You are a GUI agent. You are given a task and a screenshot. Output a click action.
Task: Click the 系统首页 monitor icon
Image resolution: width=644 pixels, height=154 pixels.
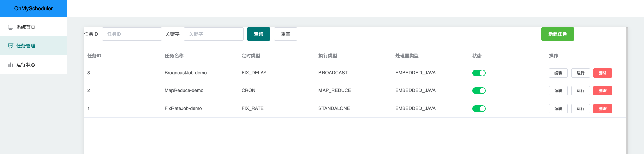(11, 27)
